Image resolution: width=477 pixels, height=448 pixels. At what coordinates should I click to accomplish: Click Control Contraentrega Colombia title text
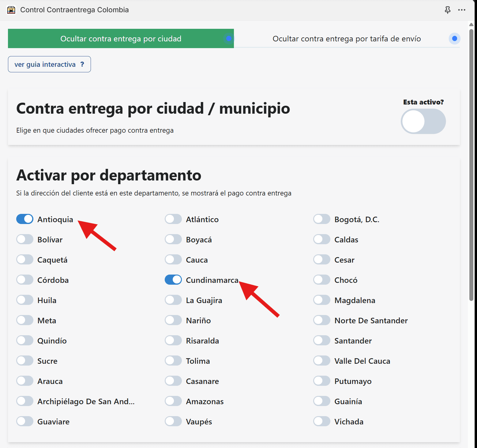pyautogui.click(x=74, y=10)
